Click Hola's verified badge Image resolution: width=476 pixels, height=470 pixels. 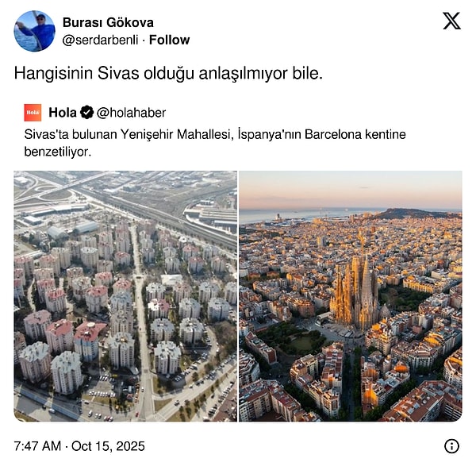tap(86, 113)
